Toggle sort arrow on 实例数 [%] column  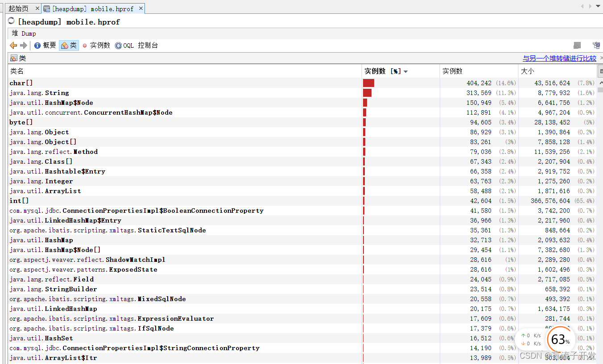(x=405, y=72)
